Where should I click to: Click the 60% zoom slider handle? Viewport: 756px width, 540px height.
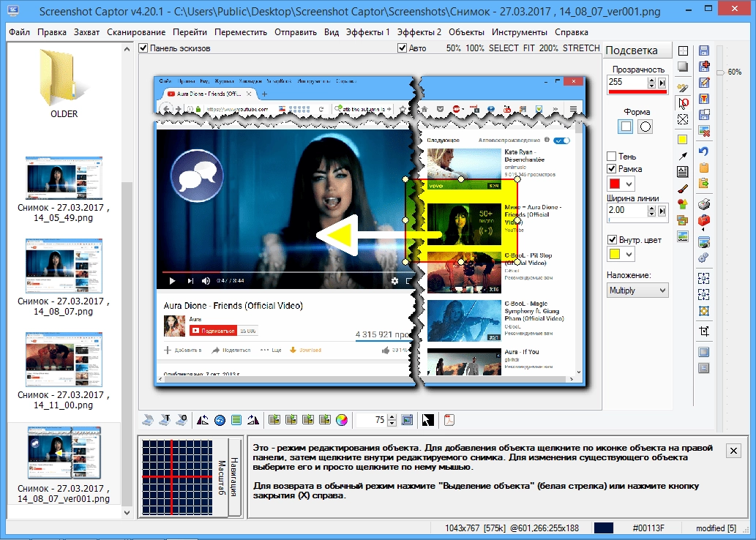click(720, 72)
